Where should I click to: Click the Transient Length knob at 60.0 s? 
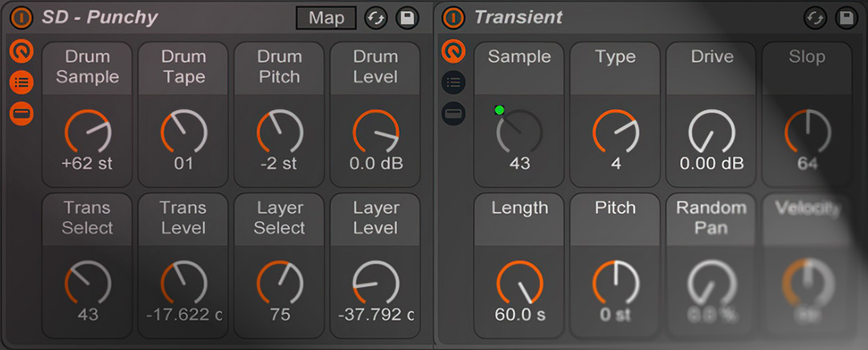pos(519,283)
